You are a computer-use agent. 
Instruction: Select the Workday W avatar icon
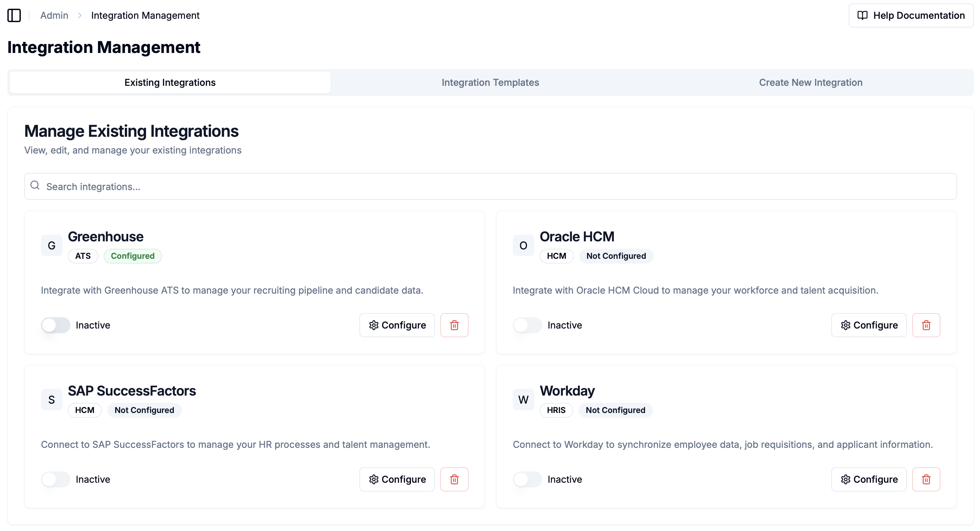coord(523,400)
